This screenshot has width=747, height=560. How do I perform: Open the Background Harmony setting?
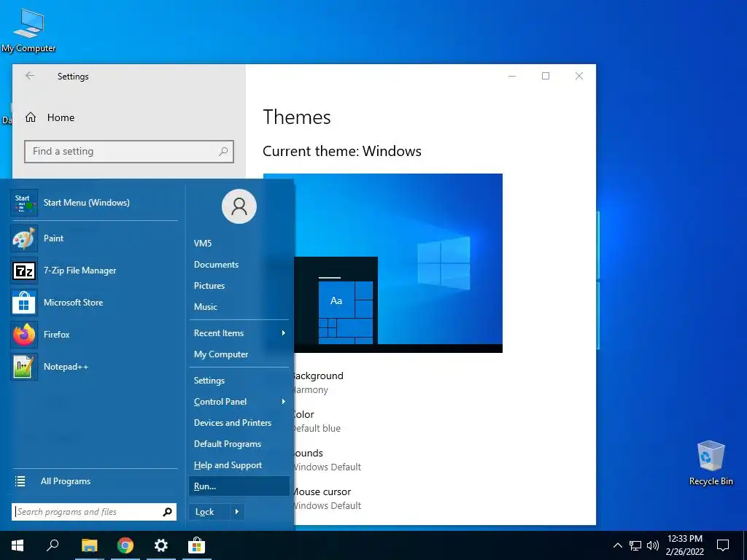318,383
